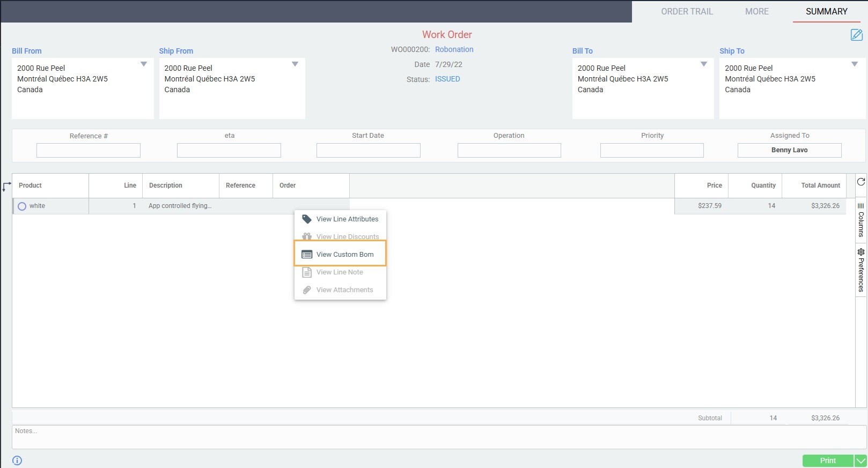Select the radio button for white product

point(22,206)
